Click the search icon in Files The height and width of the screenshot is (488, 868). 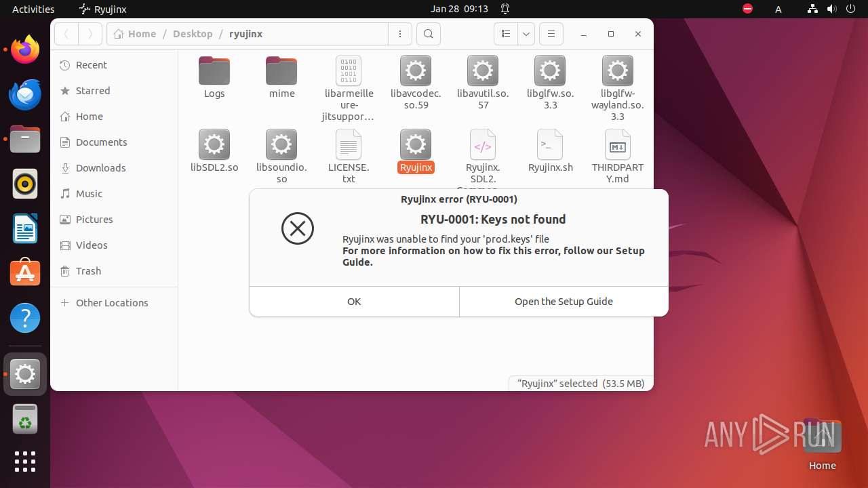click(428, 34)
